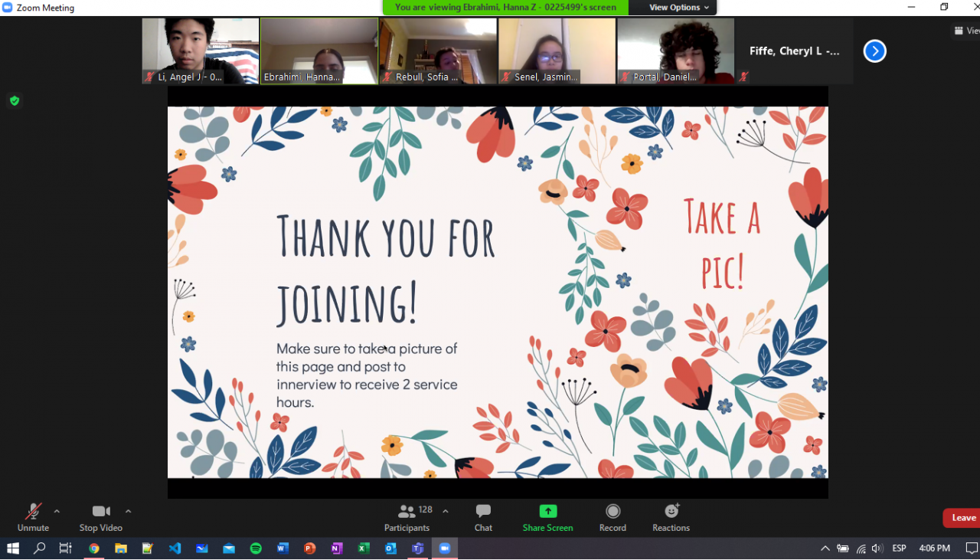This screenshot has height=560, width=980.
Task: Open File Explorer from taskbar
Action: coord(121,549)
